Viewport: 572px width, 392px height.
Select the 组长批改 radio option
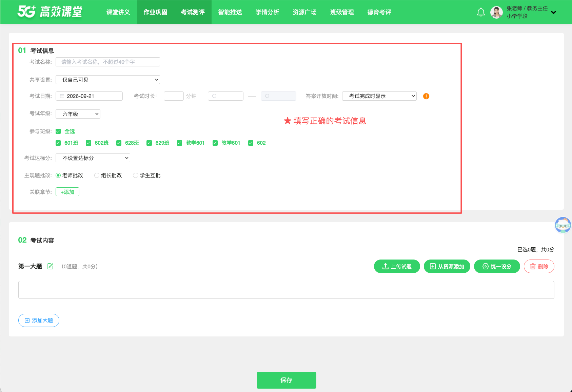[x=97, y=176]
